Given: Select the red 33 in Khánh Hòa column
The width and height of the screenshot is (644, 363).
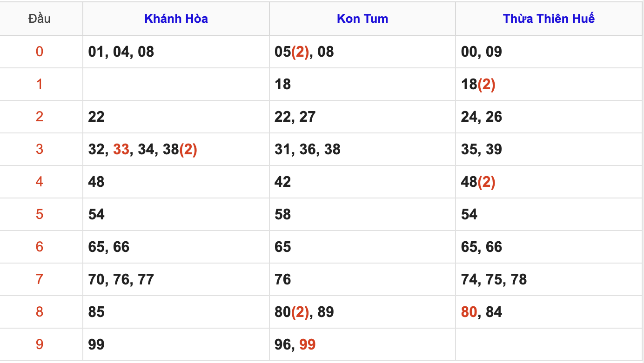Looking at the screenshot, I should 121,149.
